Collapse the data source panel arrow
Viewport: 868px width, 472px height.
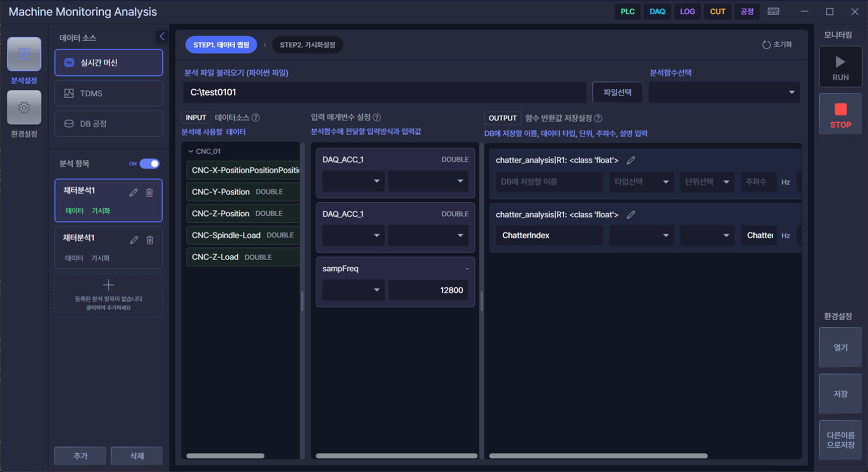162,36
